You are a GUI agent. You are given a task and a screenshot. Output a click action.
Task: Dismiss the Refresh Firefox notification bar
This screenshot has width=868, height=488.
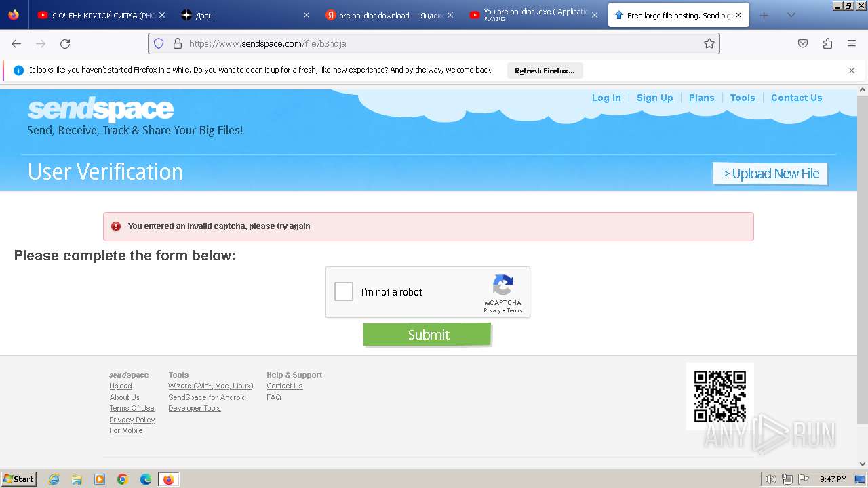(852, 70)
